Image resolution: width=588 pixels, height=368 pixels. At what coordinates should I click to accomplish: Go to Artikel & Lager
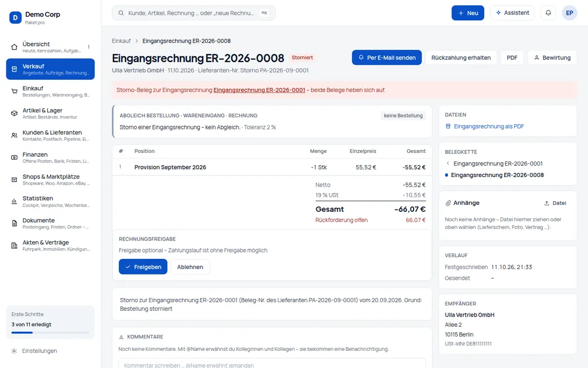[x=50, y=113]
